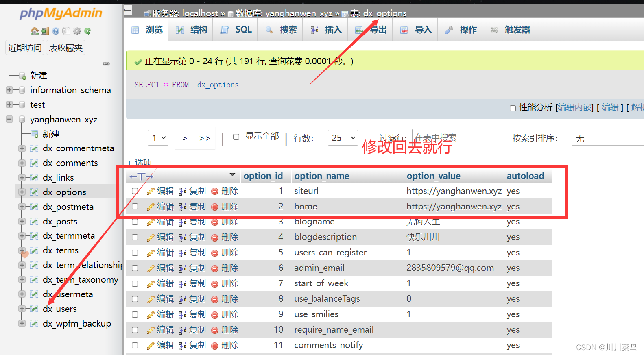Click the 近期访问 recent button
644x355 pixels.
[x=25, y=48]
